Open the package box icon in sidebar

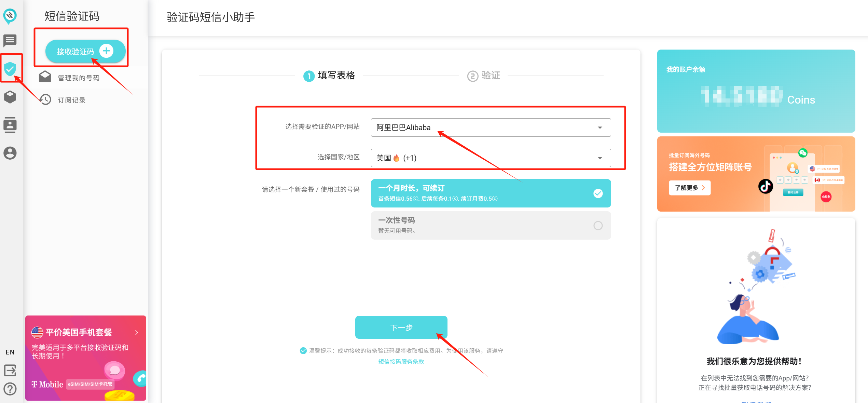click(10, 97)
